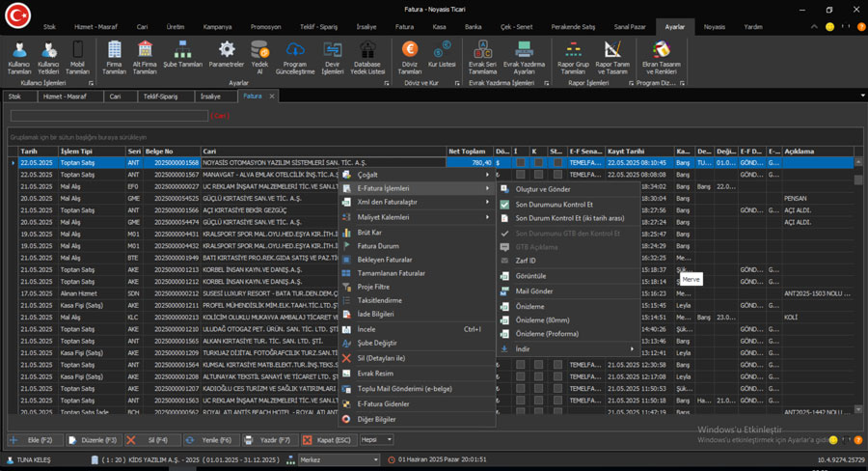
Task: Expand Ayarlar group dialog launcher
Action: [387, 83]
